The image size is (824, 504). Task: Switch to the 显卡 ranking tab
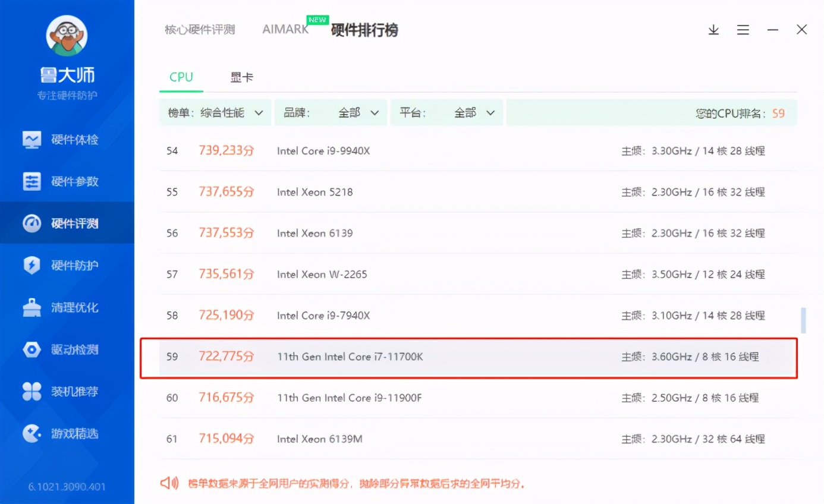242,77
